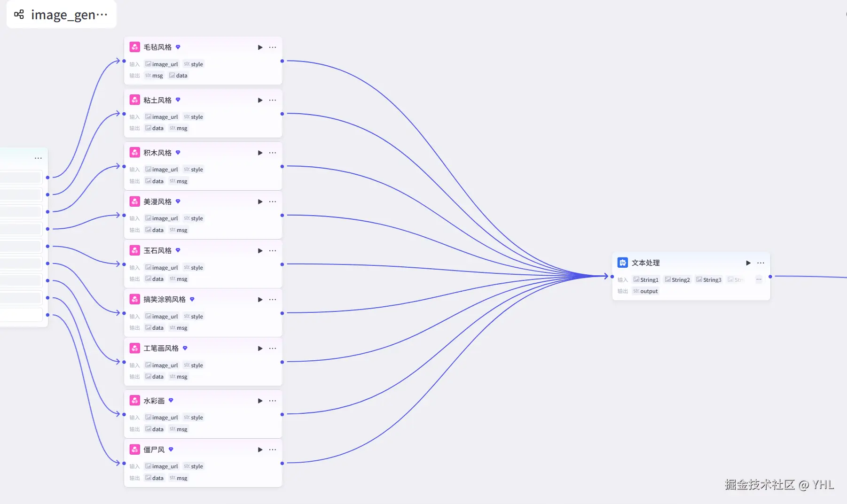The width and height of the screenshot is (847, 504).
Task: Open more options for 毛毡风格 node
Action: 273,47
